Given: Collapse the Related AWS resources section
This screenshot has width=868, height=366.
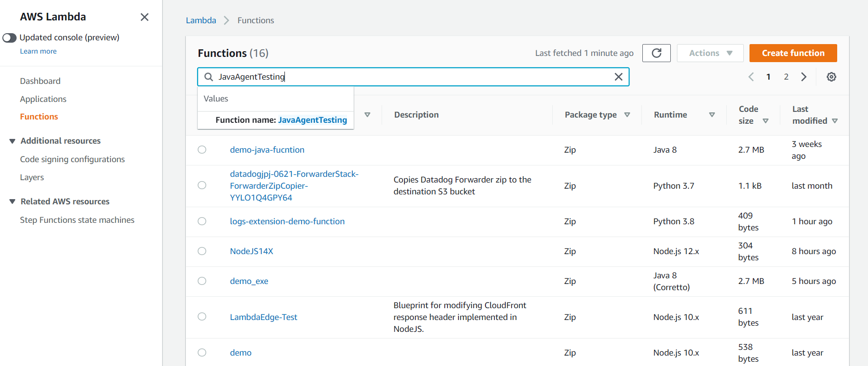Looking at the screenshot, I should tap(12, 201).
